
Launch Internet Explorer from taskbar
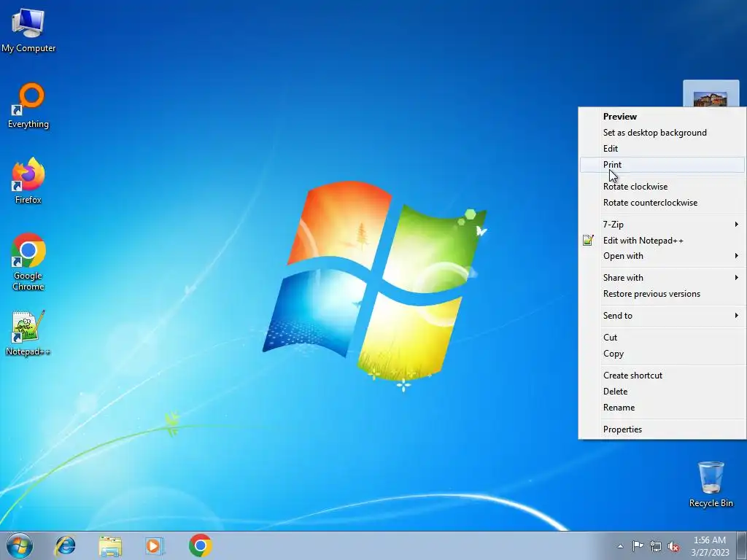point(65,545)
